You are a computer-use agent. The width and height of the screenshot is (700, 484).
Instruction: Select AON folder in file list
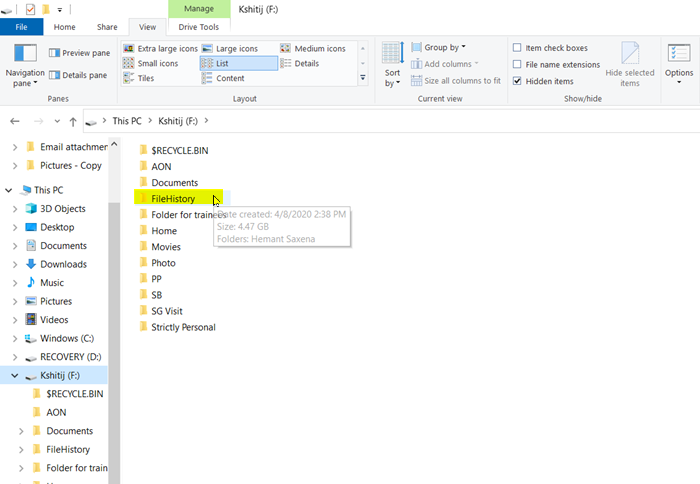[x=155, y=167]
